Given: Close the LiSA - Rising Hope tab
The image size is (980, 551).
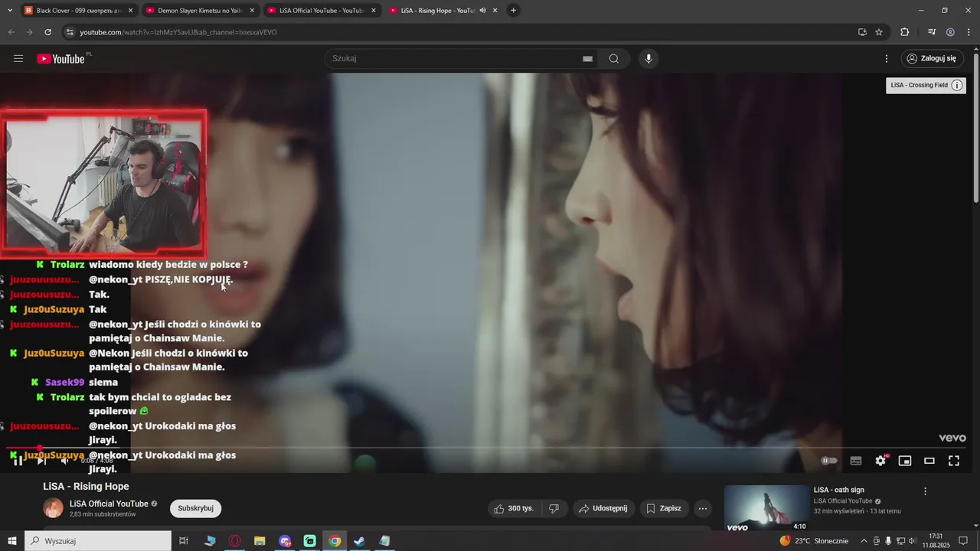Looking at the screenshot, I should (x=495, y=11).
